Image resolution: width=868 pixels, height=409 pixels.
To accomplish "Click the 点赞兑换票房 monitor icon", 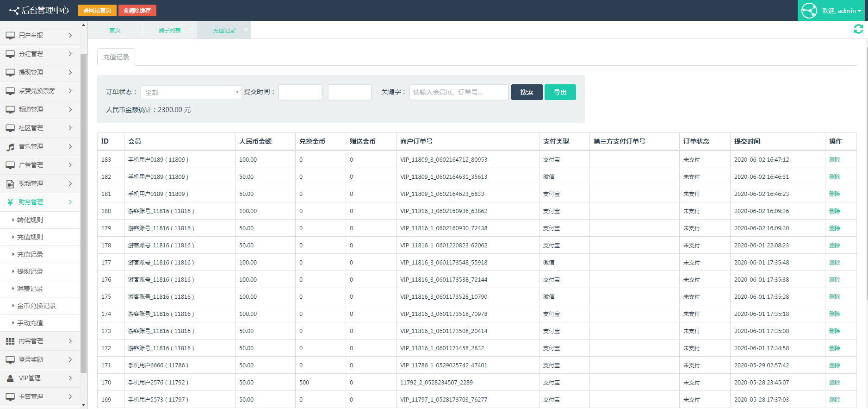I will pyautogui.click(x=10, y=91).
